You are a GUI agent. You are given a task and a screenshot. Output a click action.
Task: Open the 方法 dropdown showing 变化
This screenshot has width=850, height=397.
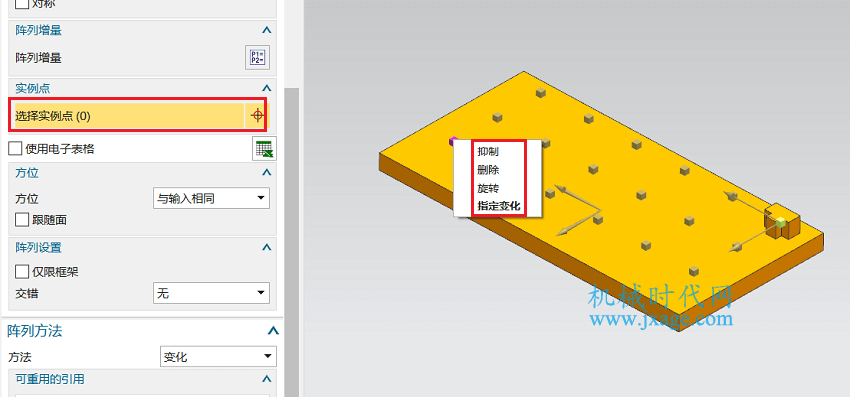pyautogui.click(x=218, y=357)
